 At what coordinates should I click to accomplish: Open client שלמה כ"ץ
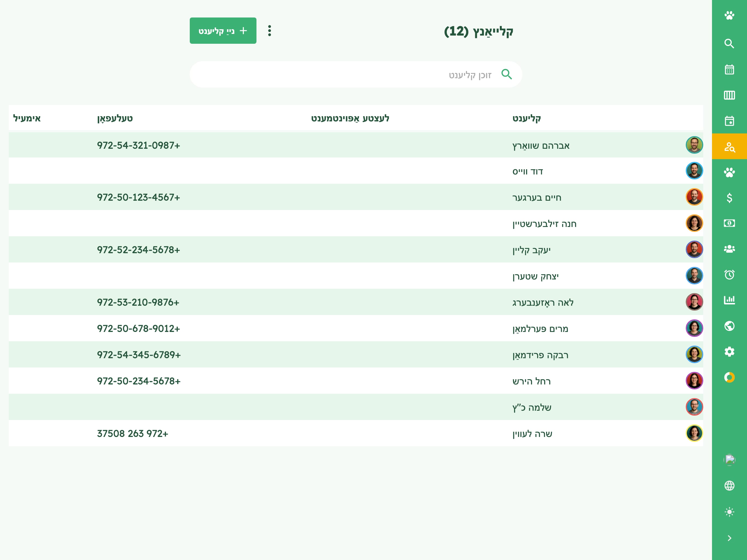tap(532, 408)
